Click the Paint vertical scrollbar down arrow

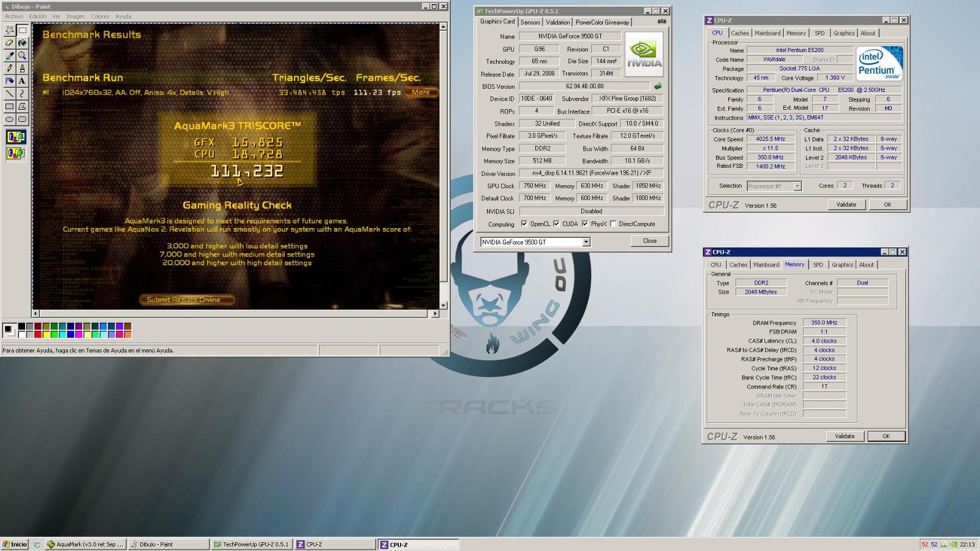click(443, 305)
